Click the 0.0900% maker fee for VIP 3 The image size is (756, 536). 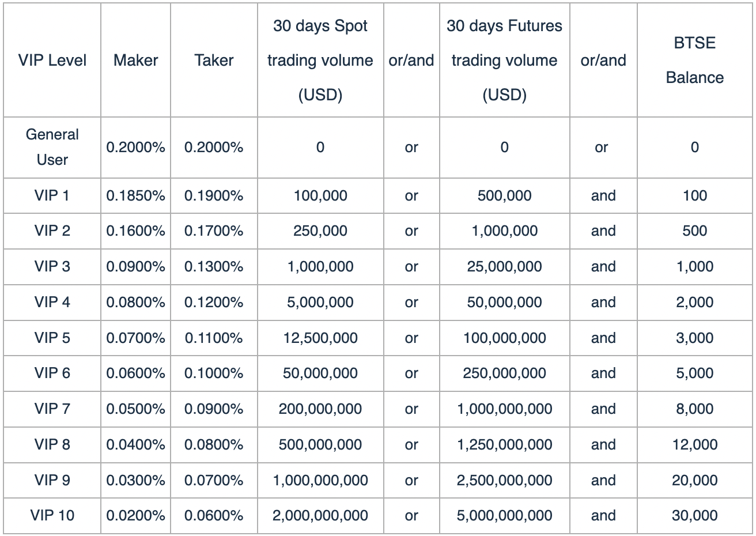pyautogui.click(x=135, y=266)
